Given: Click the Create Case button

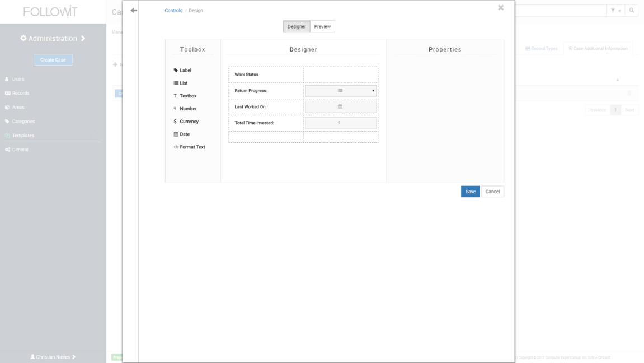Looking at the screenshot, I should click(53, 59).
